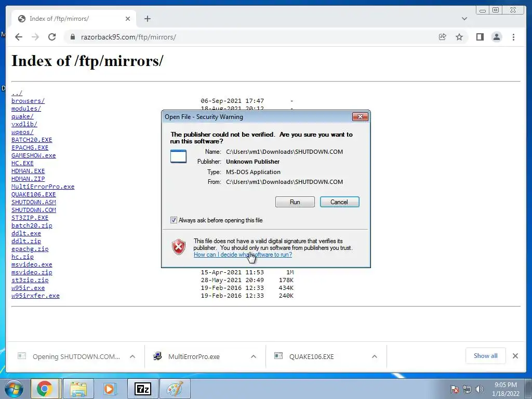The height and width of the screenshot is (399, 532).
Task: Download ST3ZIP.EXE
Action: point(30,218)
